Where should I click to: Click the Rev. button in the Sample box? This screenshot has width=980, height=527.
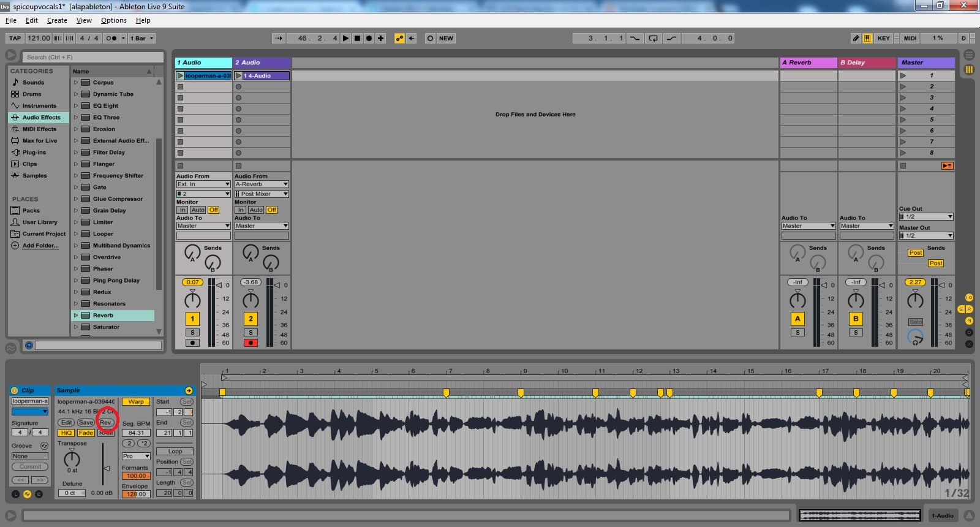pos(106,422)
